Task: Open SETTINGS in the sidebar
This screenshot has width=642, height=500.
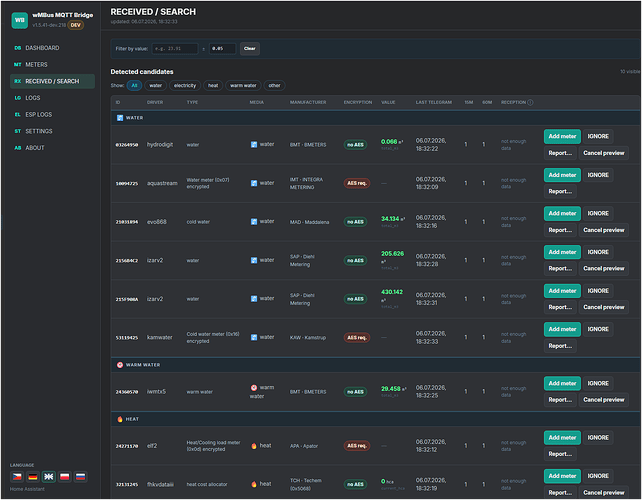Action: coord(38,131)
